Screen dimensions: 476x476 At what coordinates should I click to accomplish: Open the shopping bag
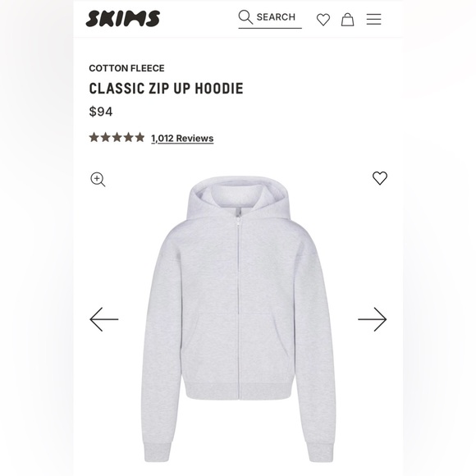(x=347, y=20)
